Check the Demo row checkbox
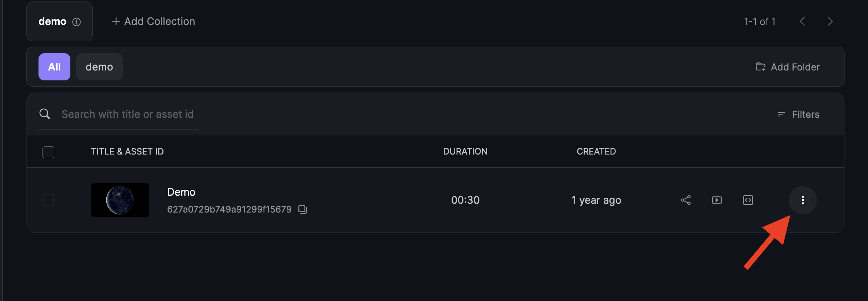The width and height of the screenshot is (868, 301). (48, 200)
